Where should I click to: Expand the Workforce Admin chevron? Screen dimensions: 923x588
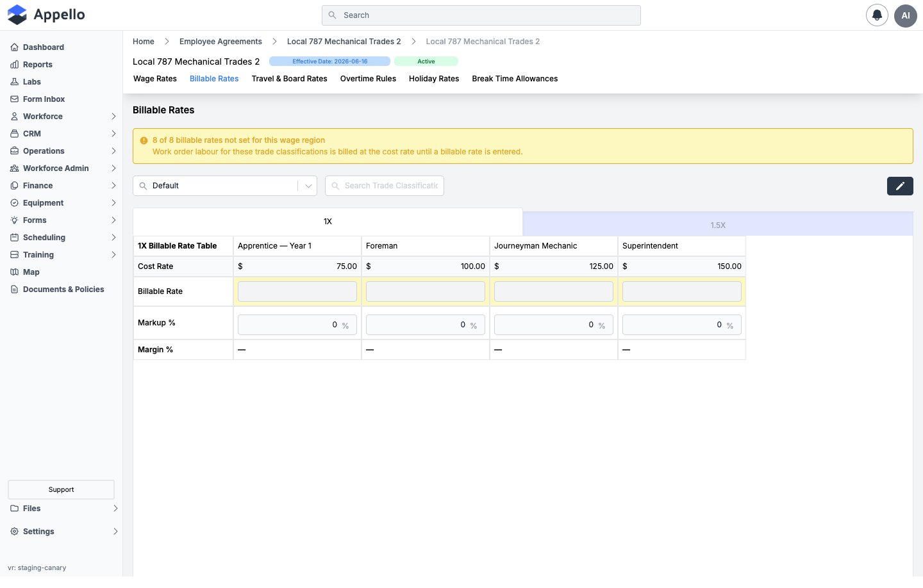113,168
